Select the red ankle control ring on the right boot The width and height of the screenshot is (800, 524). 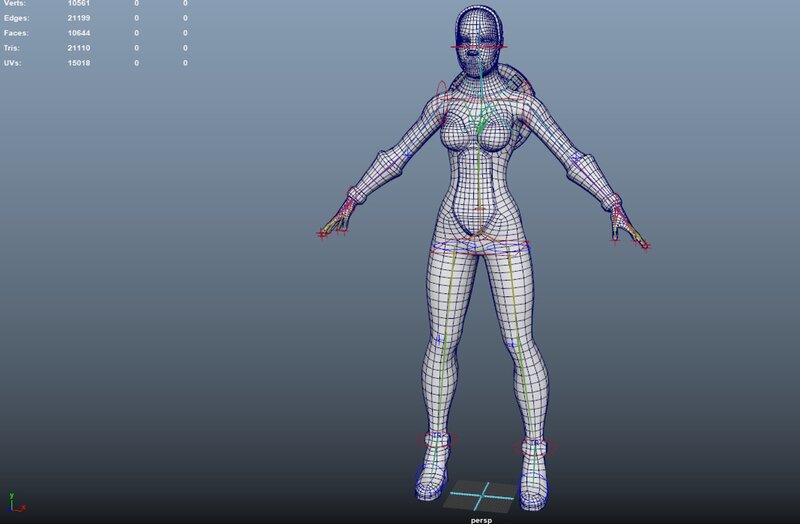pyautogui.click(x=535, y=445)
